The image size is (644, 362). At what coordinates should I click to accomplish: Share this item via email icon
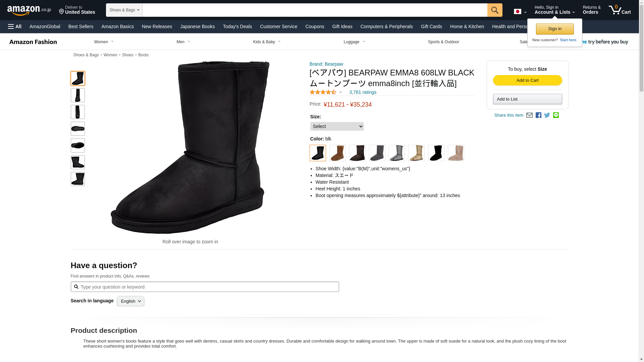[x=529, y=115]
